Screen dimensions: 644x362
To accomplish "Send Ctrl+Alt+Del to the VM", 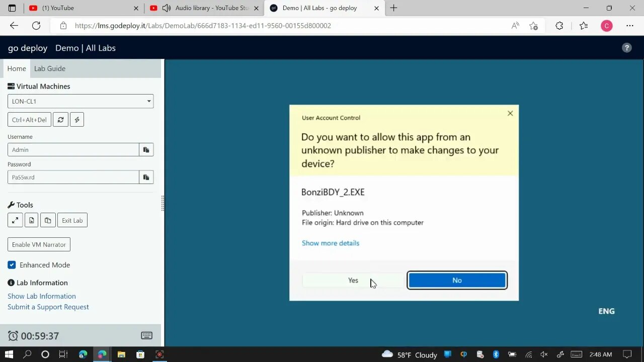I will (x=29, y=120).
